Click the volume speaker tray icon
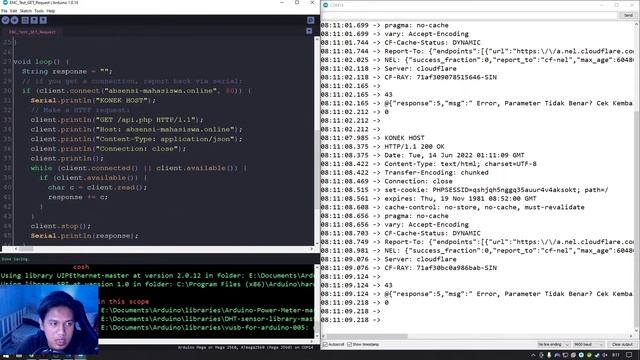 (604, 355)
